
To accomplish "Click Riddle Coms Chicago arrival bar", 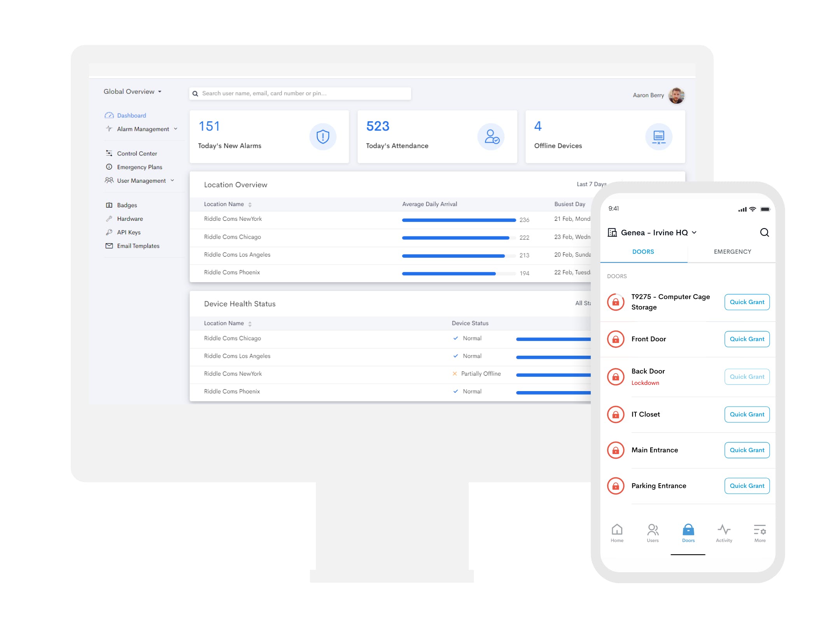I will point(459,238).
